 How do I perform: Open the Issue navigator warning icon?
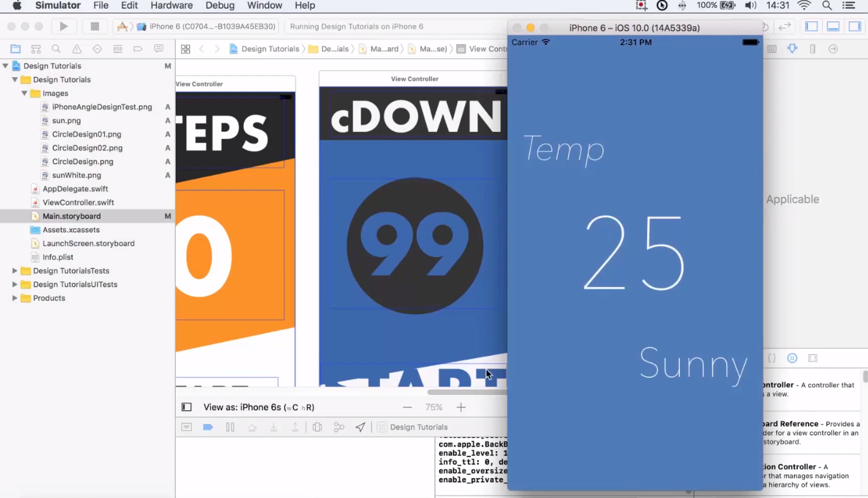tap(77, 49)
